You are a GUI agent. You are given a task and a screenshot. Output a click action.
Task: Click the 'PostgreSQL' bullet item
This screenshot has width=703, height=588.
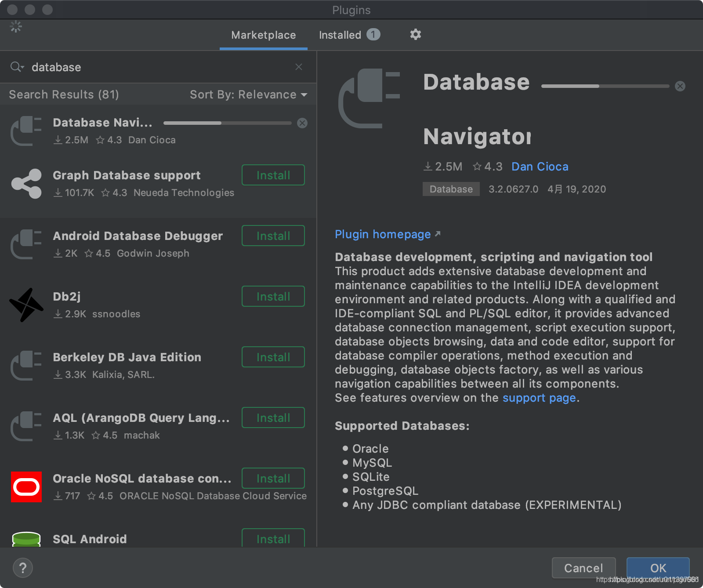coord(385,491)
